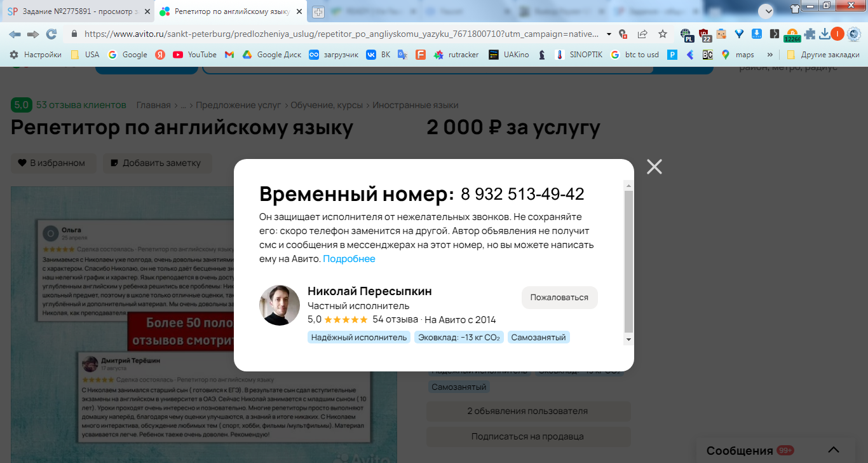Open the uBlock shield extension showing 22
This screenshot has width=868, height=463.
[705, 35]
